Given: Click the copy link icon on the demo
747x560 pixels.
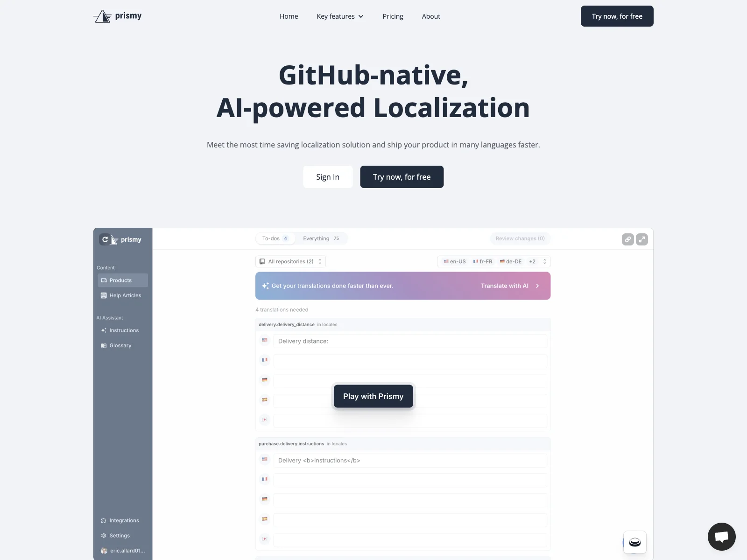Looking at the screenshot, I should coord(628,239).
